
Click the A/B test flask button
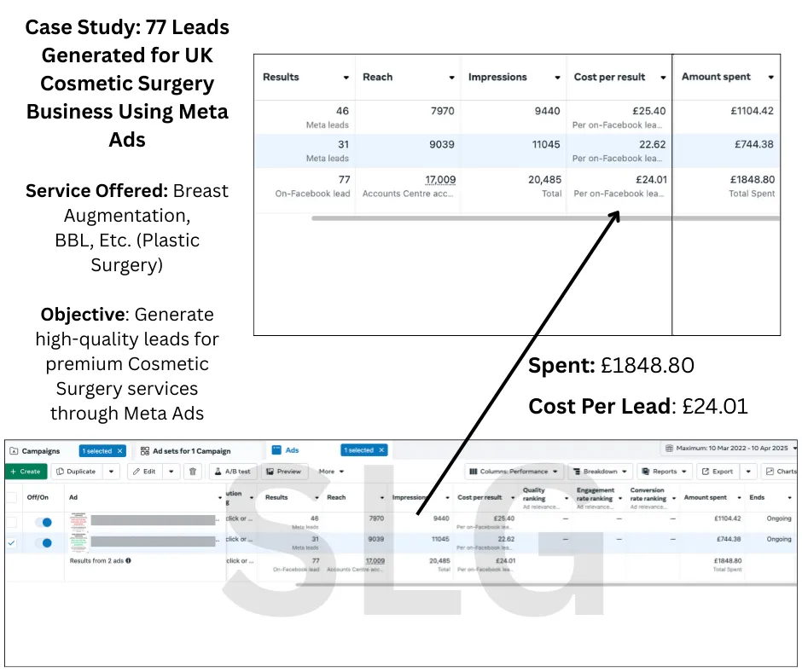tap(232, 472)
